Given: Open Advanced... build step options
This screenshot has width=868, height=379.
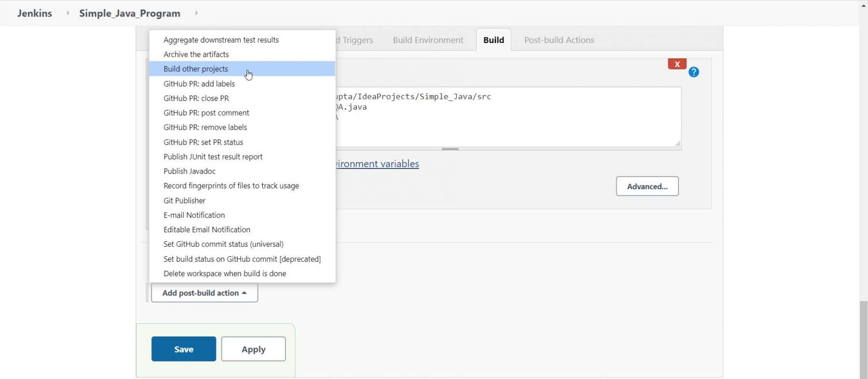Looking at the screenshot, I should (x=647, y=186).
